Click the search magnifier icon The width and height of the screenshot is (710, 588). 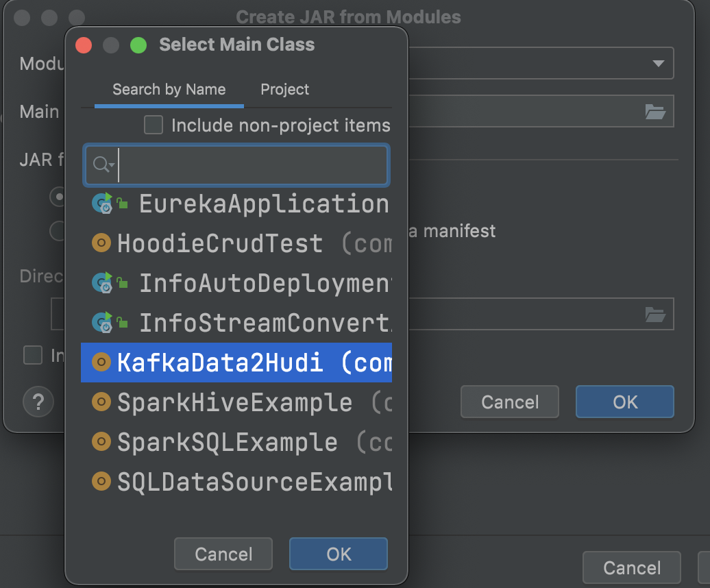(x=101, y=164)
